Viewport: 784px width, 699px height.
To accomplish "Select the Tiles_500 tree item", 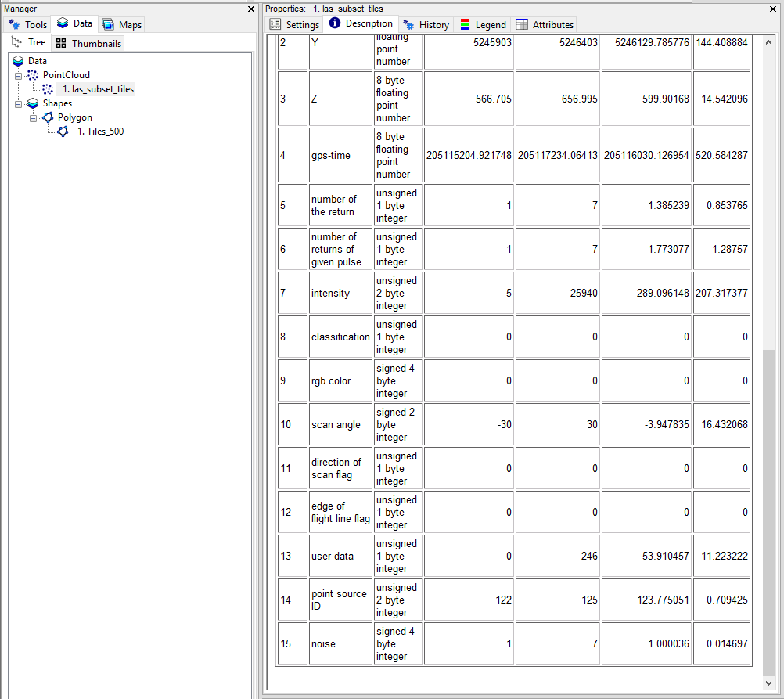I will (100, 131).
